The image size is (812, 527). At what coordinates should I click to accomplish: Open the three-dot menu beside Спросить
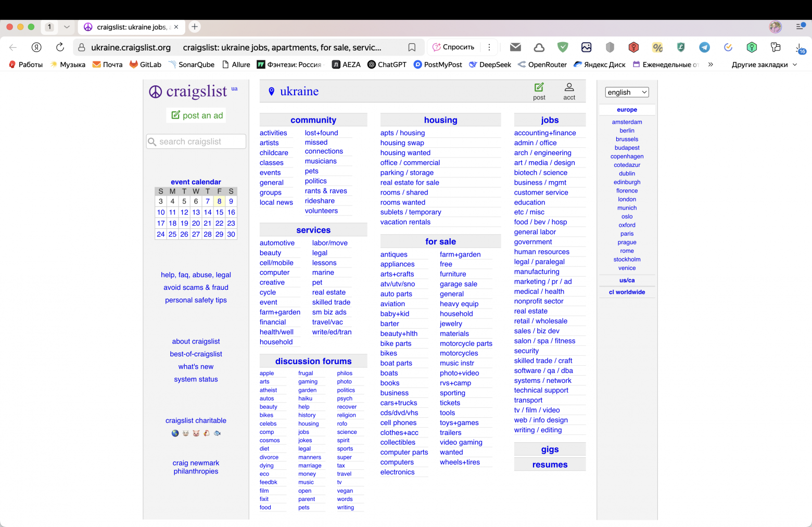tap(489, 47)
